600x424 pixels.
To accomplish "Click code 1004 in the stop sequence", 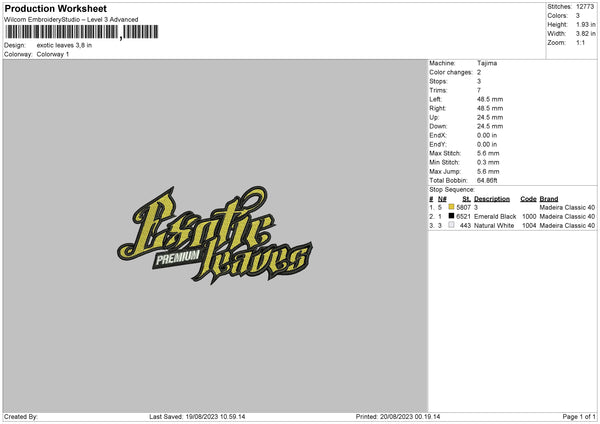I will (529, 226).
